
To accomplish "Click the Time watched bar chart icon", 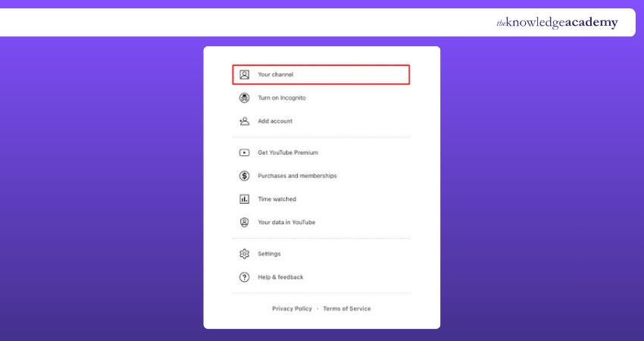I will 245,199.
